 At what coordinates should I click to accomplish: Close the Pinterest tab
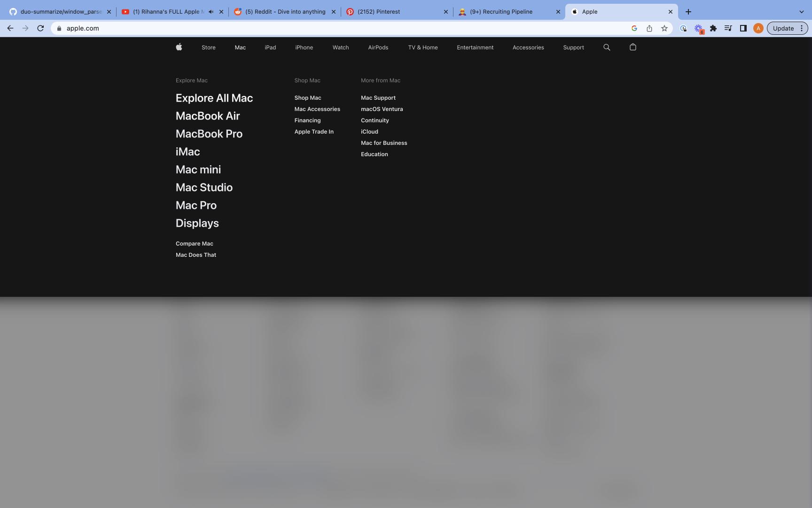click(x=446, y=12)
